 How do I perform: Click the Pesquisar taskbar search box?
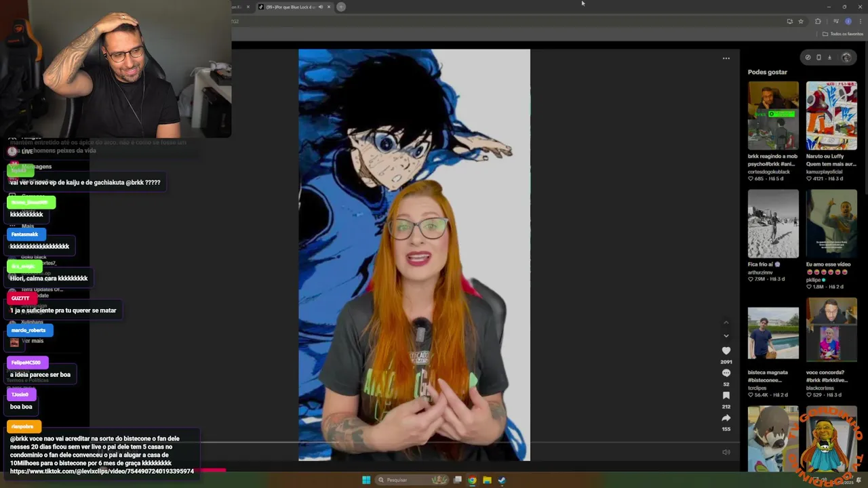point(414,480)
